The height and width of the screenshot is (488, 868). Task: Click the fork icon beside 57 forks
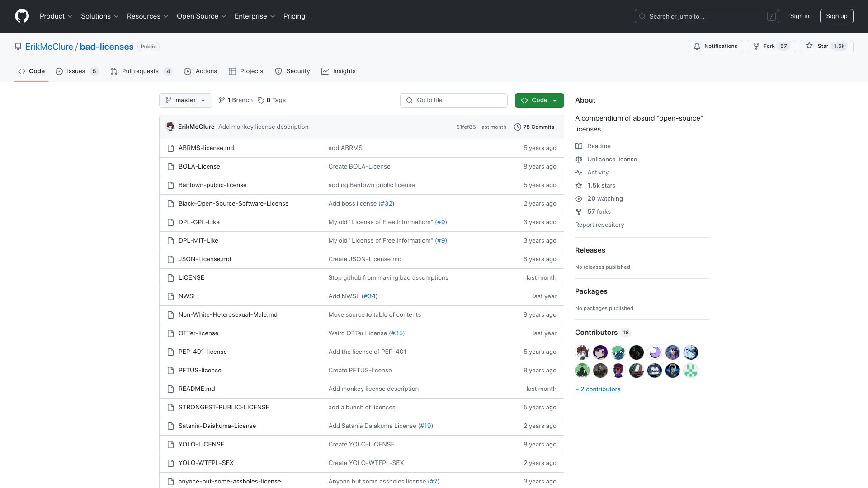pyautogui.click(x=579, y=212)
